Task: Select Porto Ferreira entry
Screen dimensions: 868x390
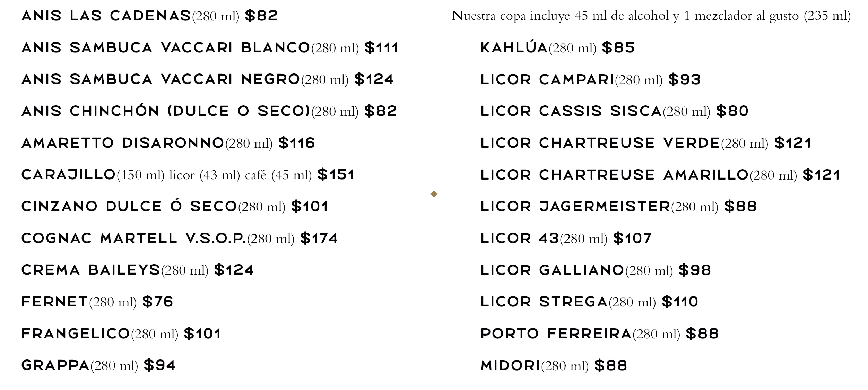Action: [x=600, y=334]
